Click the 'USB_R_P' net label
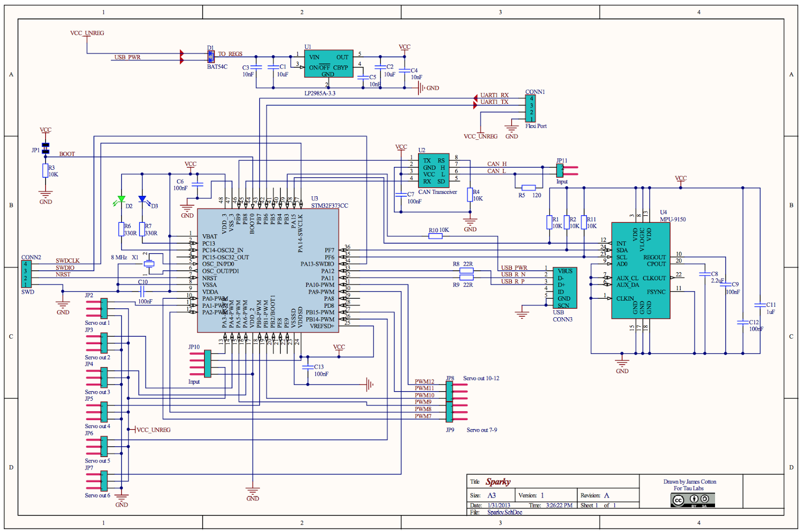The height and width of the screenshot is (532, 800). coord(513,282)
